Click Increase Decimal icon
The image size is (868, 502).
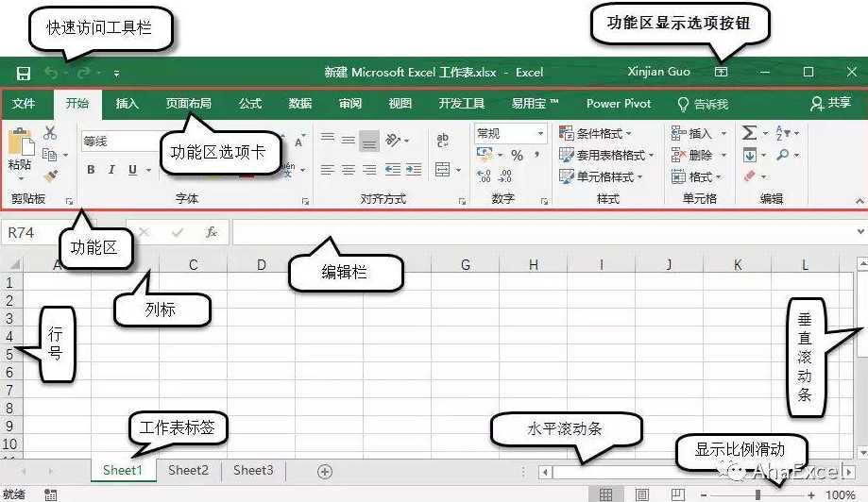(x=484, y=176)
